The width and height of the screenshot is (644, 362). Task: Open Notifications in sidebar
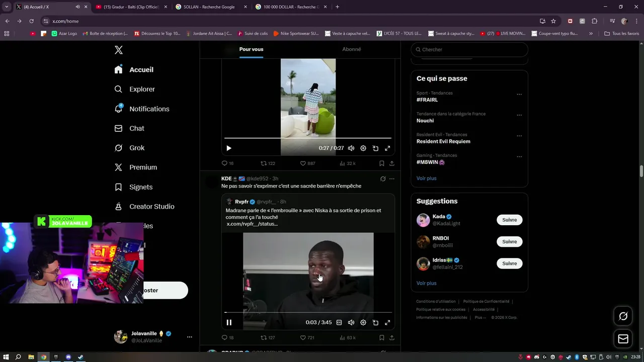[x=141, y=109]
